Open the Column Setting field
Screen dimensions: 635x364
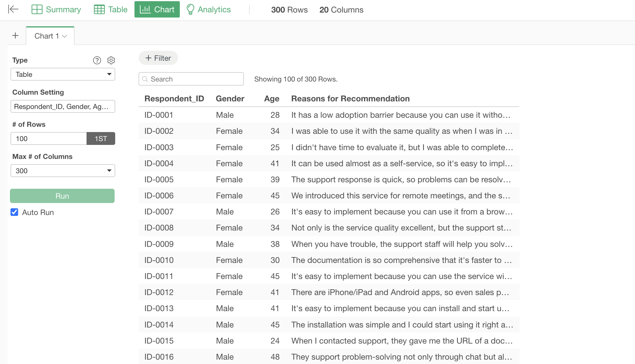coord(63,106)
